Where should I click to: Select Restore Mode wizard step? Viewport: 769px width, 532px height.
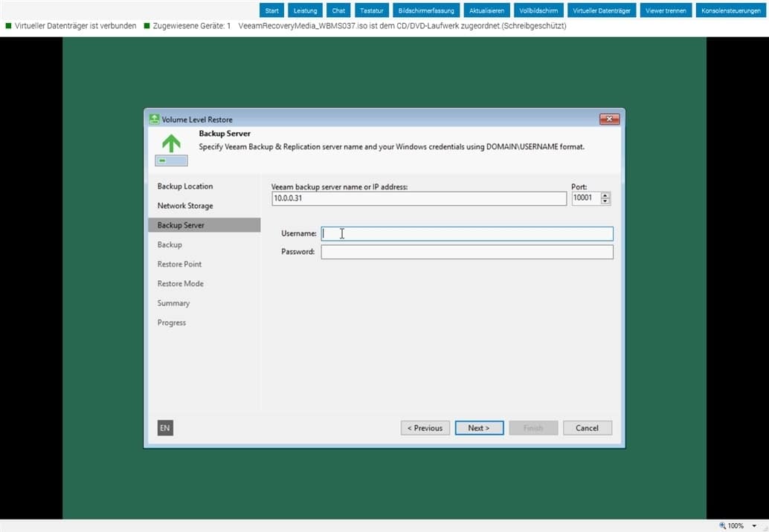(x=181, y=284)
